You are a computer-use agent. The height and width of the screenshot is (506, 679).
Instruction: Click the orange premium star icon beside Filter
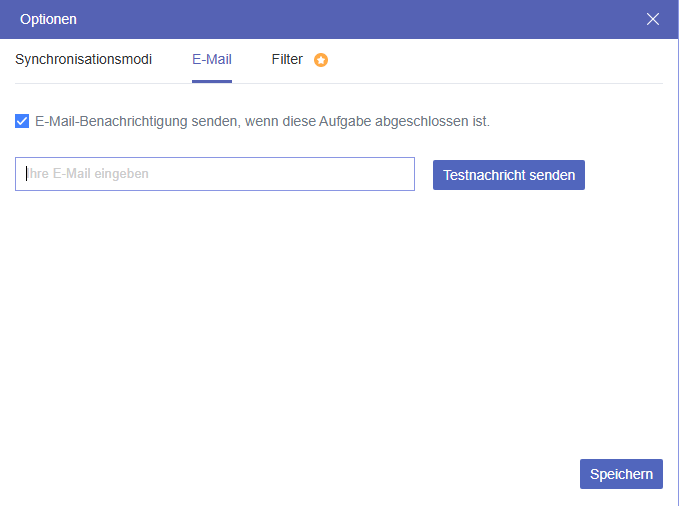point(321,60)
